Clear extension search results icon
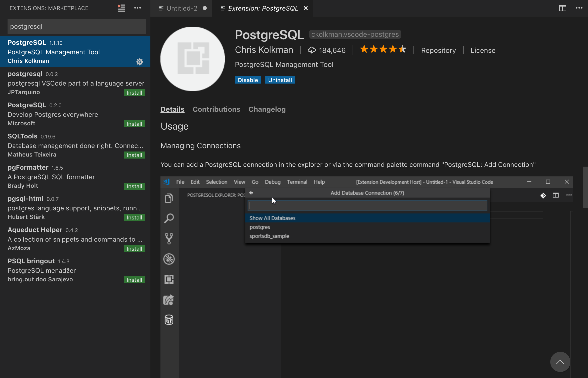Viewport: 588px width, 378px height. pos(121,8)
